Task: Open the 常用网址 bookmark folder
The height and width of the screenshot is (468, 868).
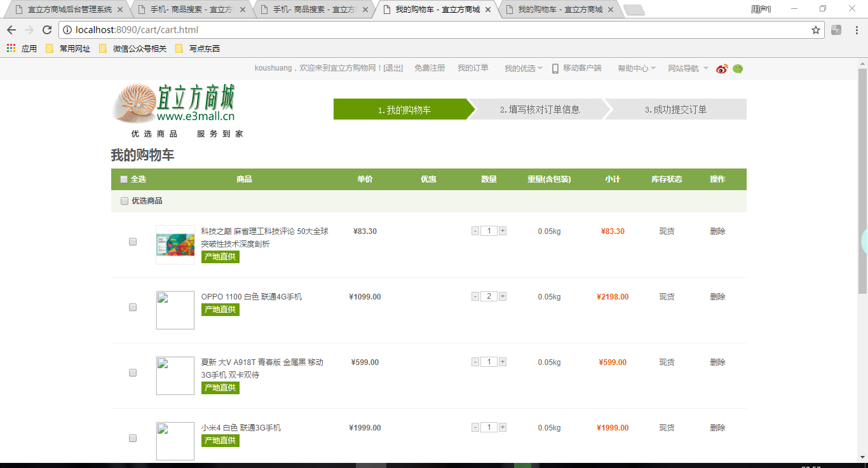Action: 68,48
